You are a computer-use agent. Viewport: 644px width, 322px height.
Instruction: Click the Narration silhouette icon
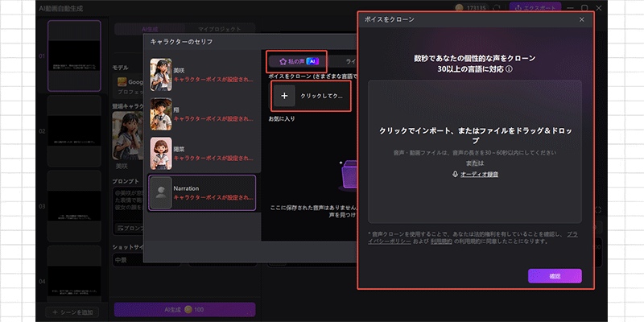click(161, 193)
